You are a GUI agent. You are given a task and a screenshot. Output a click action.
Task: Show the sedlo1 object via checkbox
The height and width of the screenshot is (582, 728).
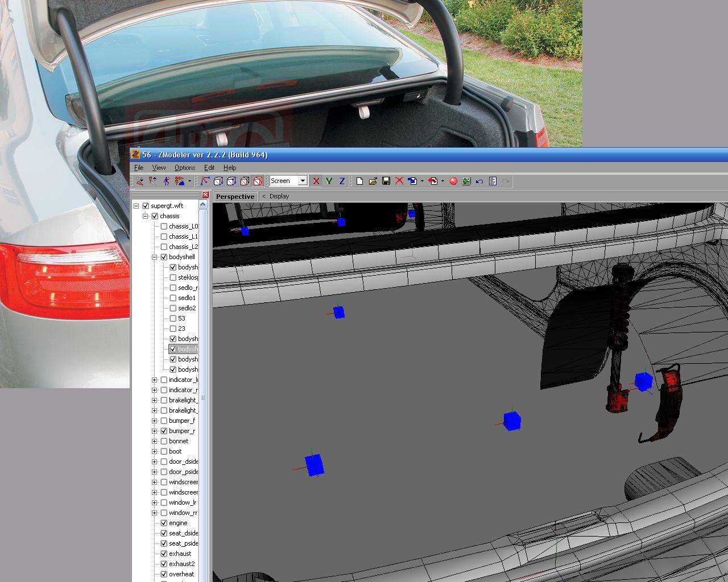pyautogui.click(x=173, y=298)
